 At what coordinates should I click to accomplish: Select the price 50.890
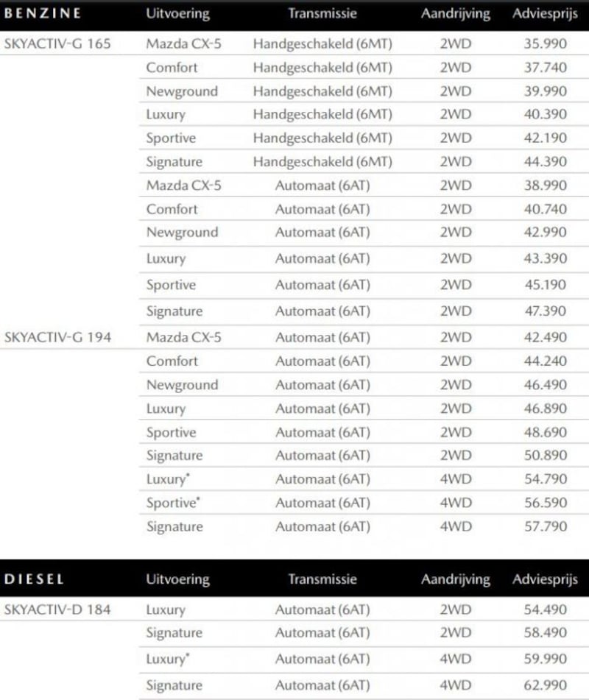pyautogui.click(x=546, y=456)
